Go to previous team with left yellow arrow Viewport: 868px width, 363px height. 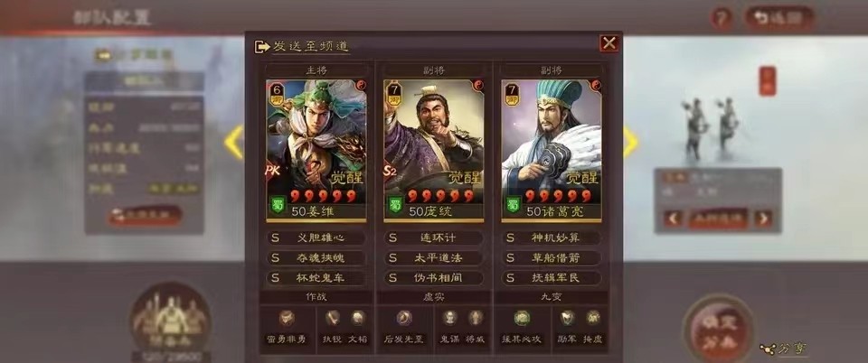[233, 143]
